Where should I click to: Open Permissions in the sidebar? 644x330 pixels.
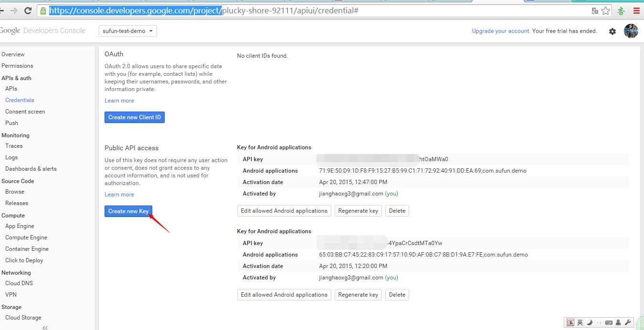17,66
